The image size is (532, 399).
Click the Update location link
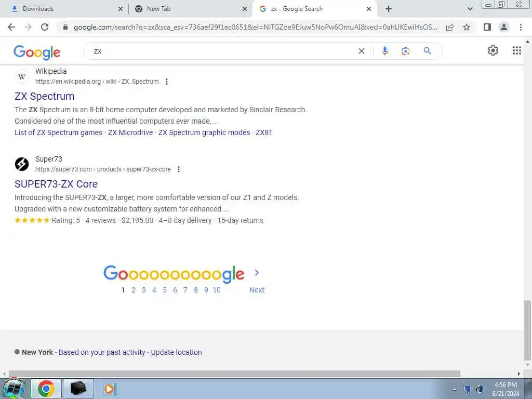(x=176, y=353)
